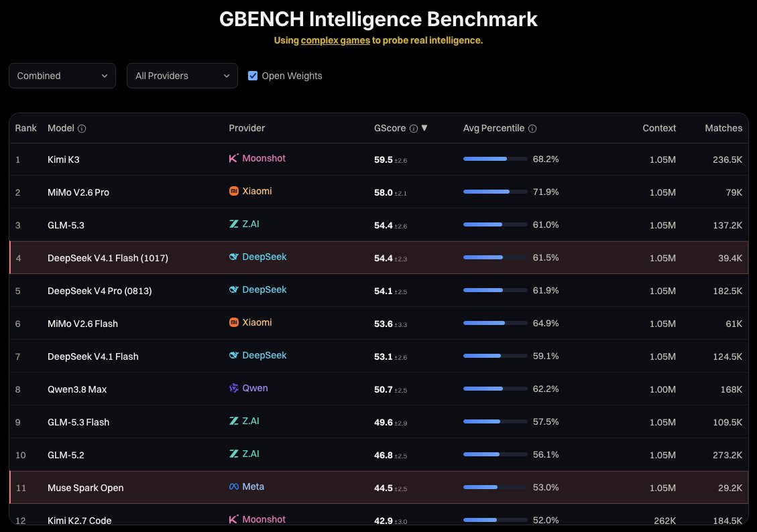Click the DeepSeek whale icon in row 4
Image resolution: width=757 pixels, height=532 pixels.
[233, 257]
